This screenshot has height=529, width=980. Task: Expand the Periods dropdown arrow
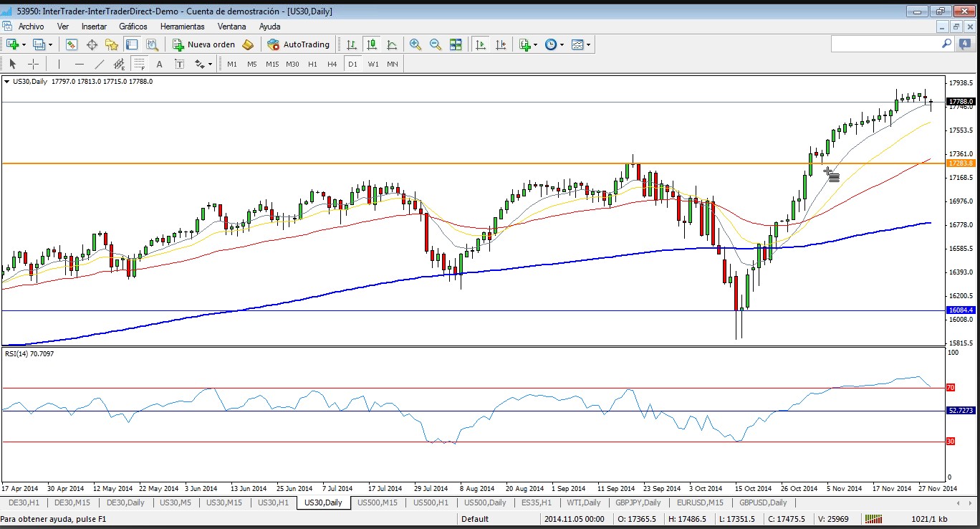(562, 44)
